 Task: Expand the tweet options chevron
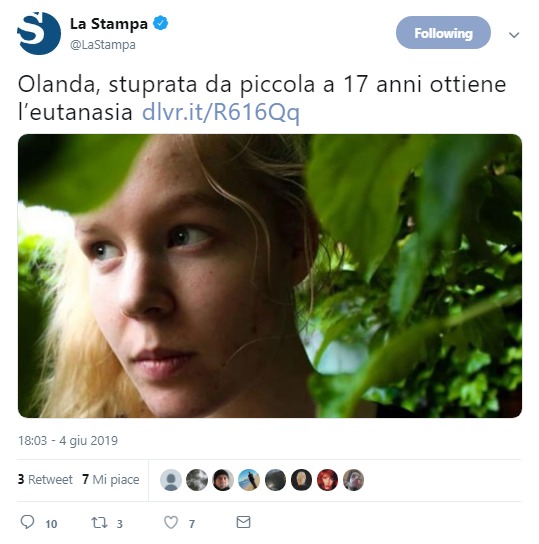(514, 35)
